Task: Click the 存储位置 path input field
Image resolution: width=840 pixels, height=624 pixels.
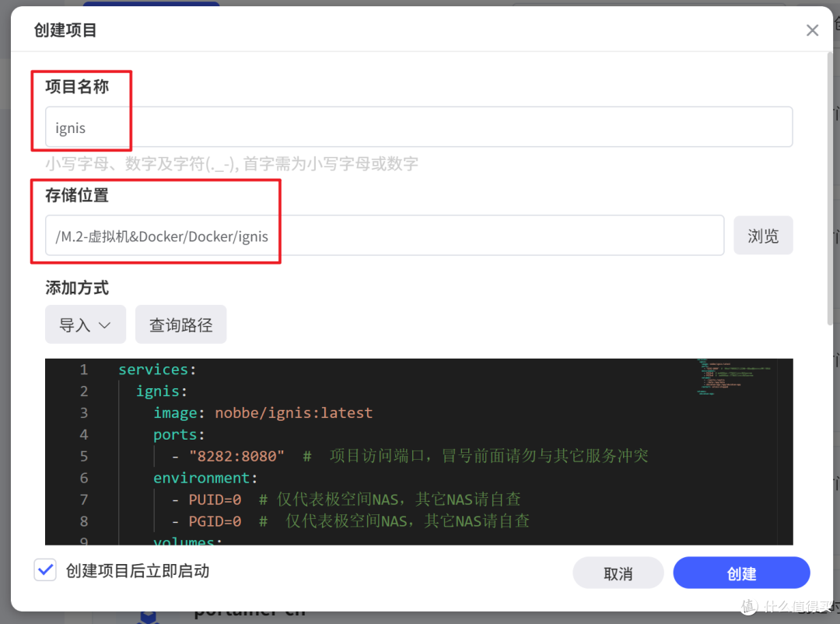Action: point(385,236)
